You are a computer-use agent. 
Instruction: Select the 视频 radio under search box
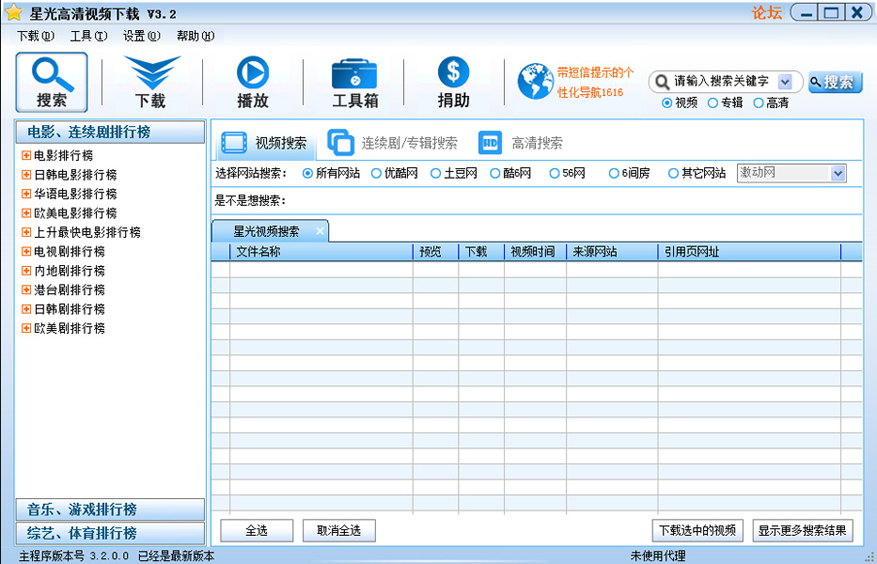click(667, 103)
